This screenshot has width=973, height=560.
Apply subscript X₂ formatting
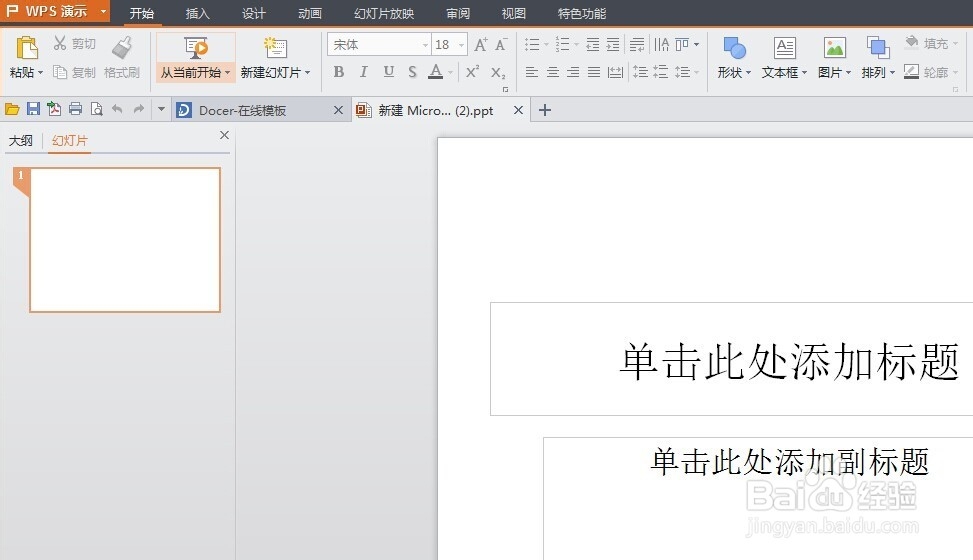tap(498, 73)
